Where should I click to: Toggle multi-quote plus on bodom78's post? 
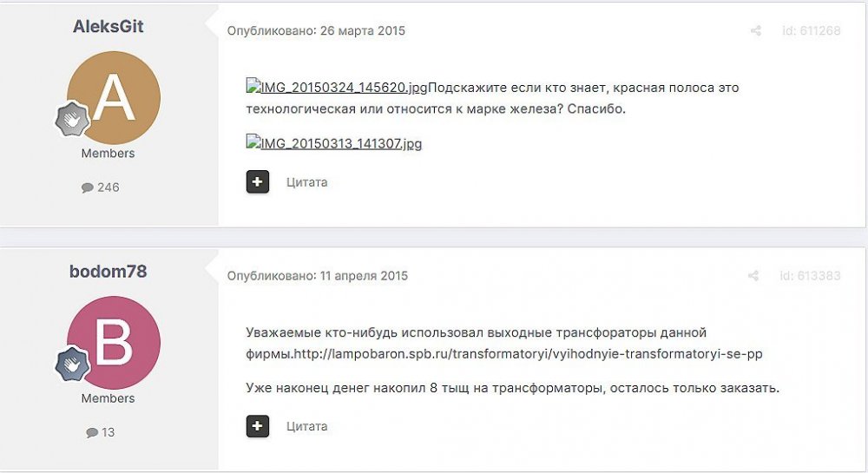(x=258, y=426)
